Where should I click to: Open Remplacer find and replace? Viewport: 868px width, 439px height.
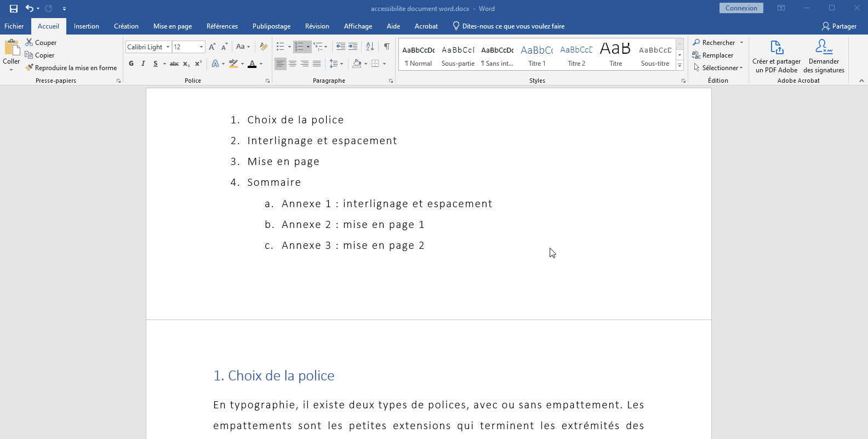click(x=712, y=55)
